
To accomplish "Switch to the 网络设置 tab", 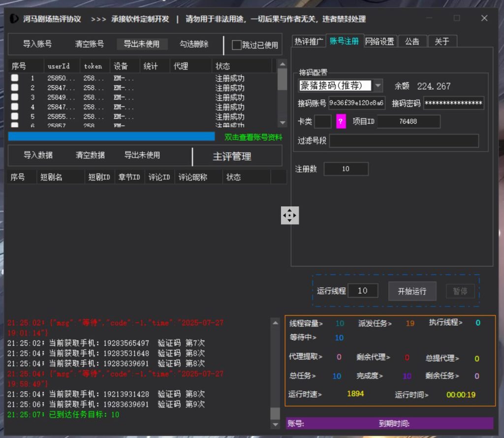I will (x=379, y=41).
